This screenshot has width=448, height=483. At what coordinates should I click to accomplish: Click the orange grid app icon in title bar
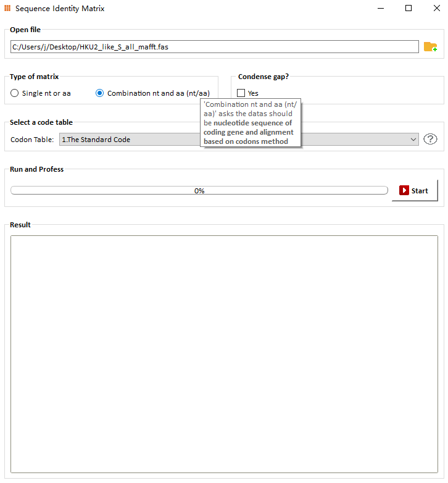[x=7, y=8]
